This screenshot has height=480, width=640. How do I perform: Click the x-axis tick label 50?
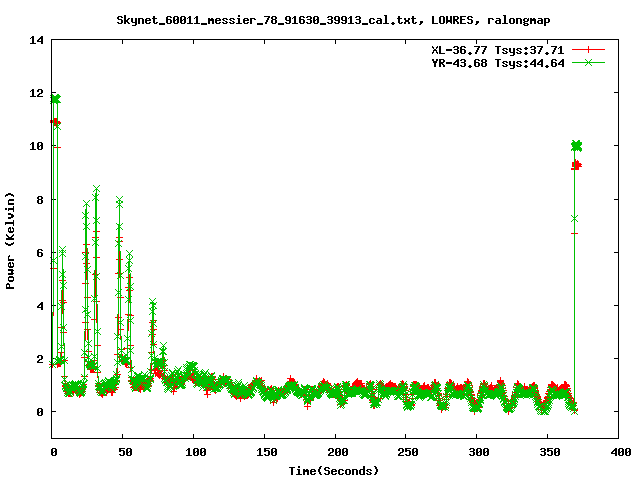125,452
